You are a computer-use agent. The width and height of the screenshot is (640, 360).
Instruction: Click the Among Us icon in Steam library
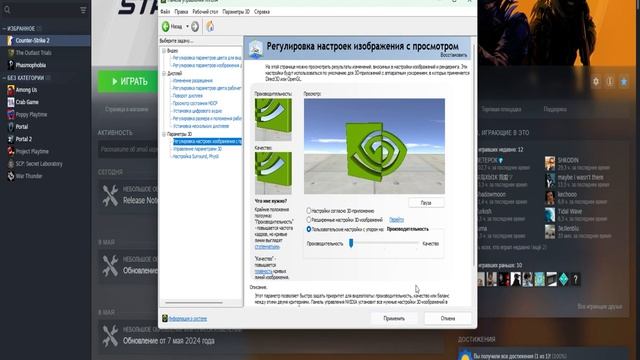(x=11, y=90)
